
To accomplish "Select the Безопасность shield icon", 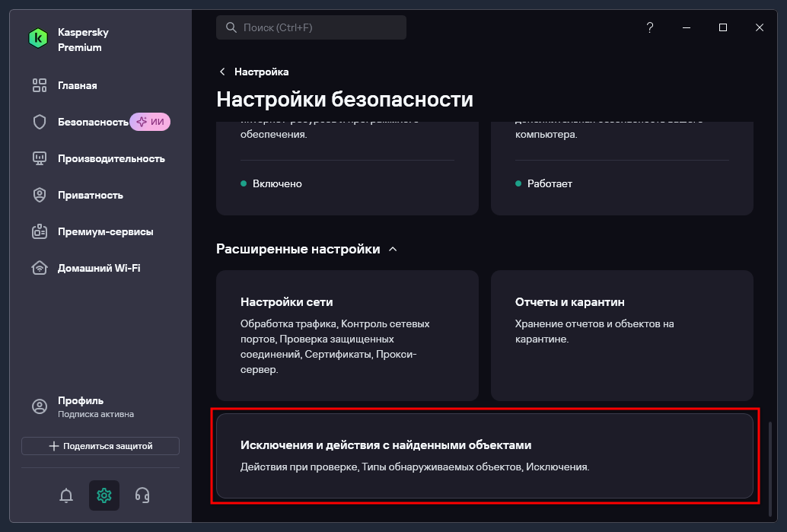I will pos(39,122).
